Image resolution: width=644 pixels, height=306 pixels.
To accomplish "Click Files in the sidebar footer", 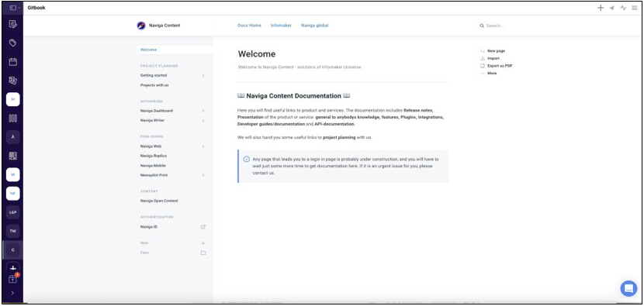I will (144, 253).
